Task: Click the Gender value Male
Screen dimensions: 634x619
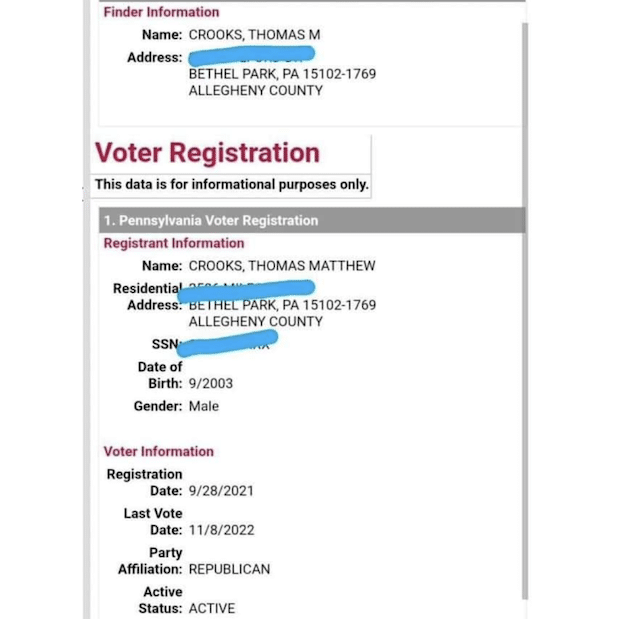Action: click(x=203, y=406)
